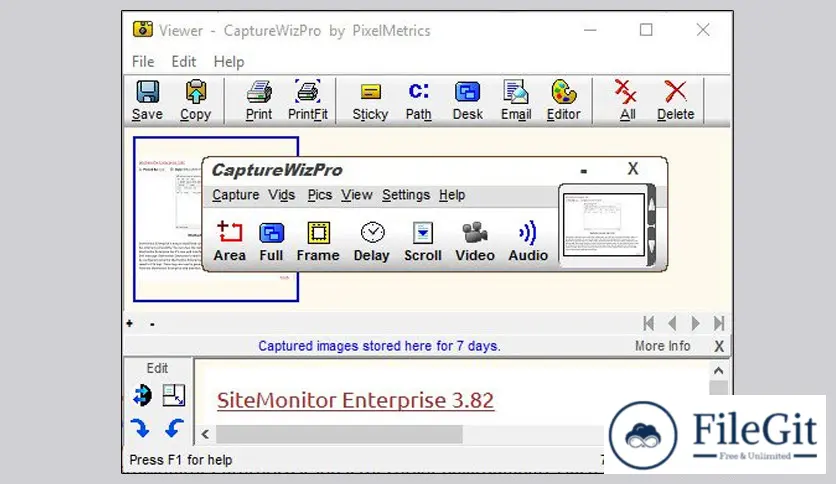Choose the Delay capture clock icon

tap(372, 241)
